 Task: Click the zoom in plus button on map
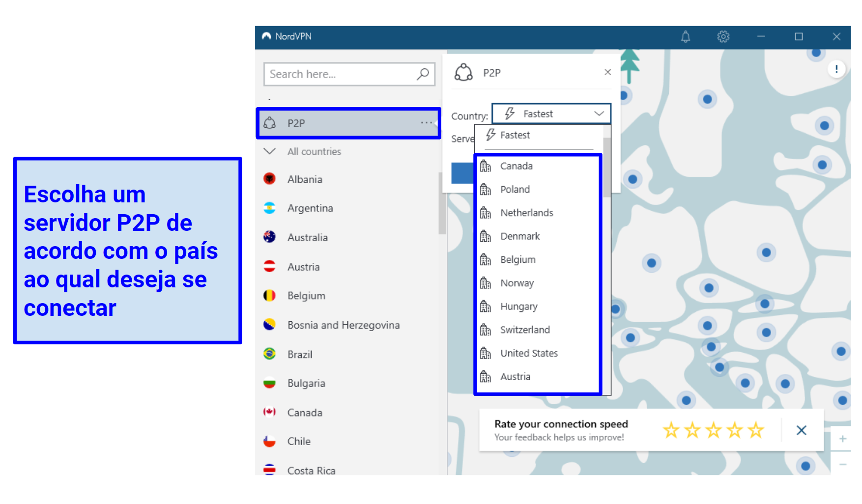coord(842,439)
